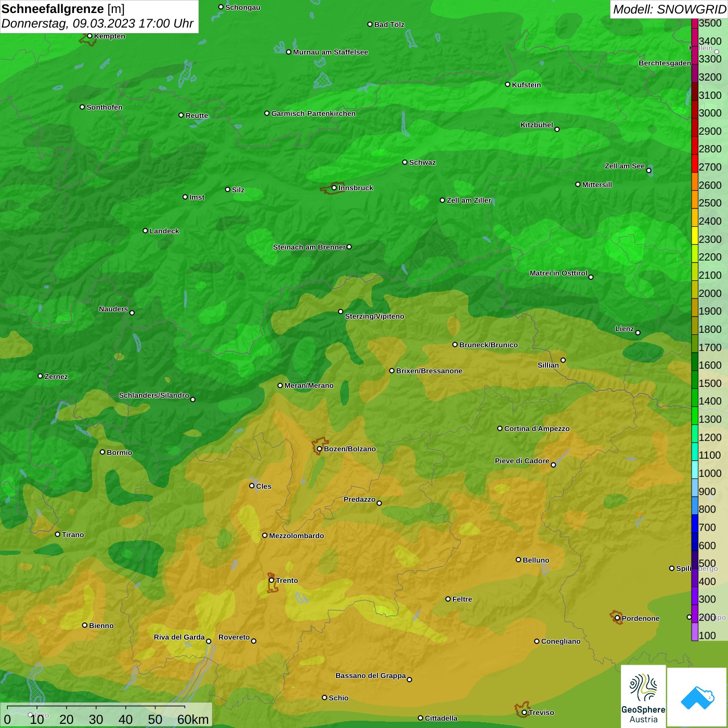Screen dimensions: 728x728
Task: Click the '3500' legend value
Action: click(710, 23)
